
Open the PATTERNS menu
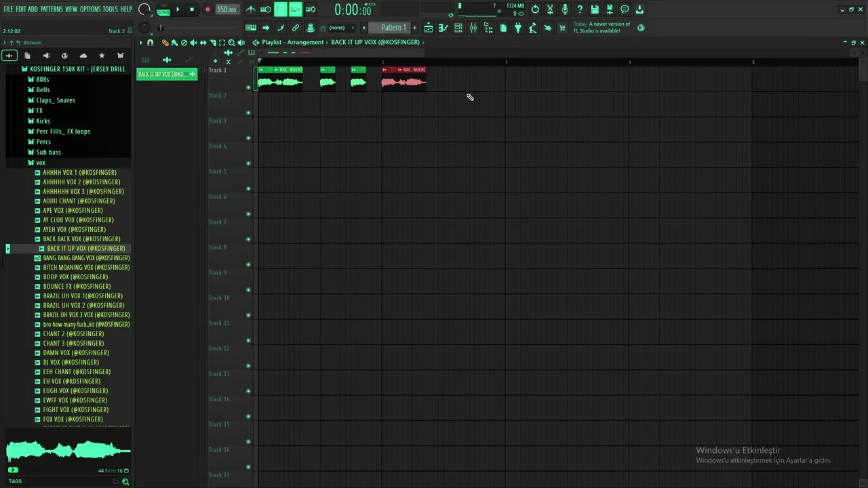[x=52, y=9]
